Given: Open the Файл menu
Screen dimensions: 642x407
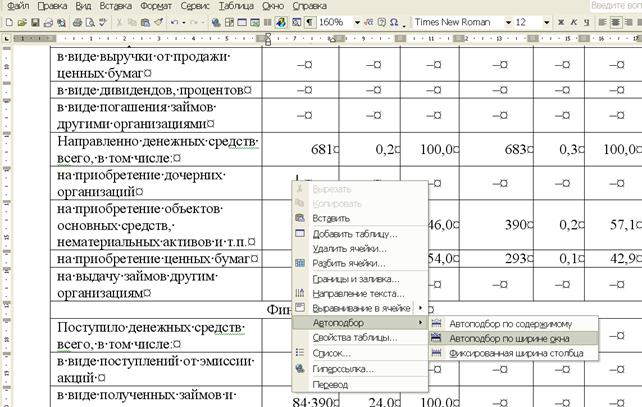Looking at the screenshot, I should [18, 6].
